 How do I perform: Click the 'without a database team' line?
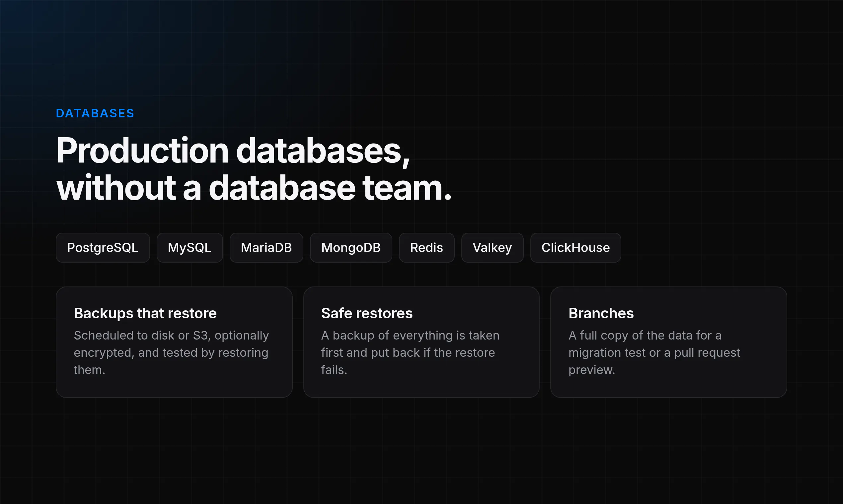[x=254, y=188]
